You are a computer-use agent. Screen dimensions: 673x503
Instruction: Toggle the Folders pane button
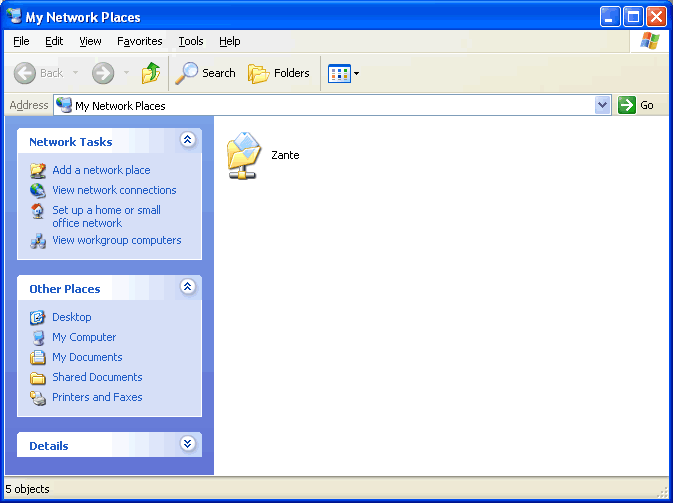pos(279,73)
